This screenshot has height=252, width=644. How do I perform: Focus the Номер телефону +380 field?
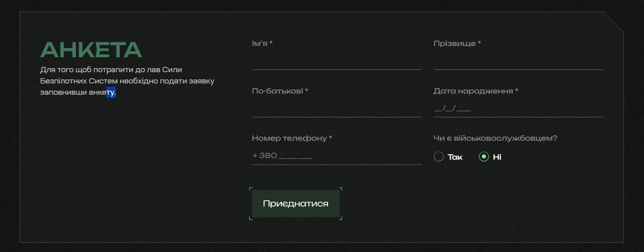pos(336,156)
